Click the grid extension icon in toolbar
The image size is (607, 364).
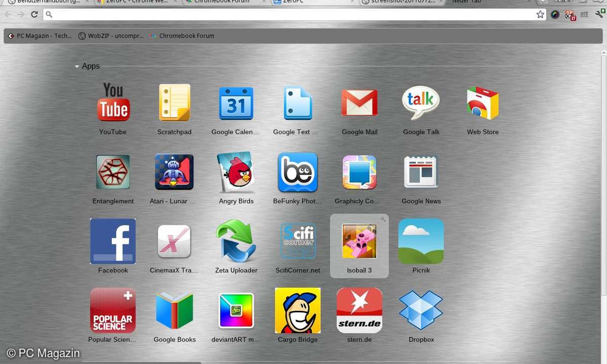tap(585, 15)
